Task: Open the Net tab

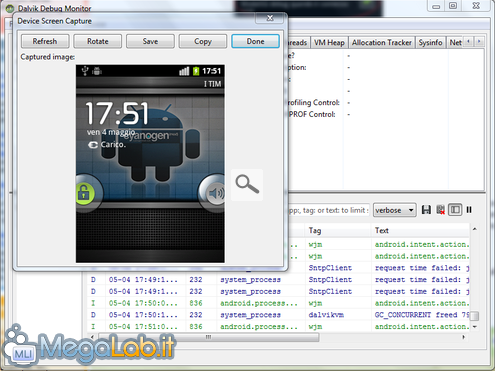Action: pyautogui.click(x=455, y=43)
